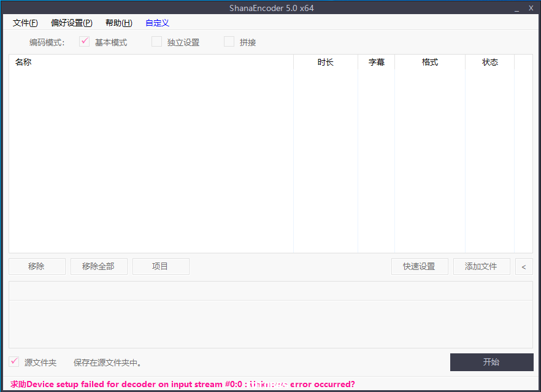Click the 移除全部 button
This screenshot has width=541, height=392.
99,266
